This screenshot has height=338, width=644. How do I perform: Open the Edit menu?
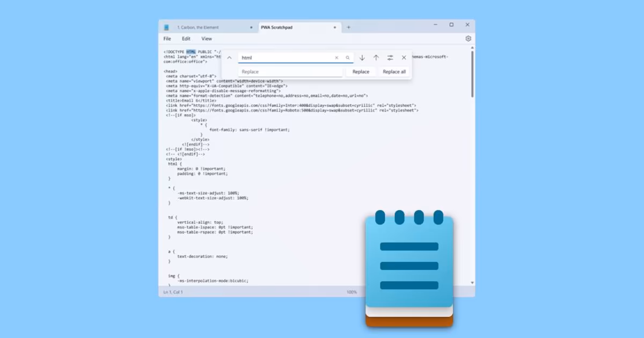coord(186,39)
